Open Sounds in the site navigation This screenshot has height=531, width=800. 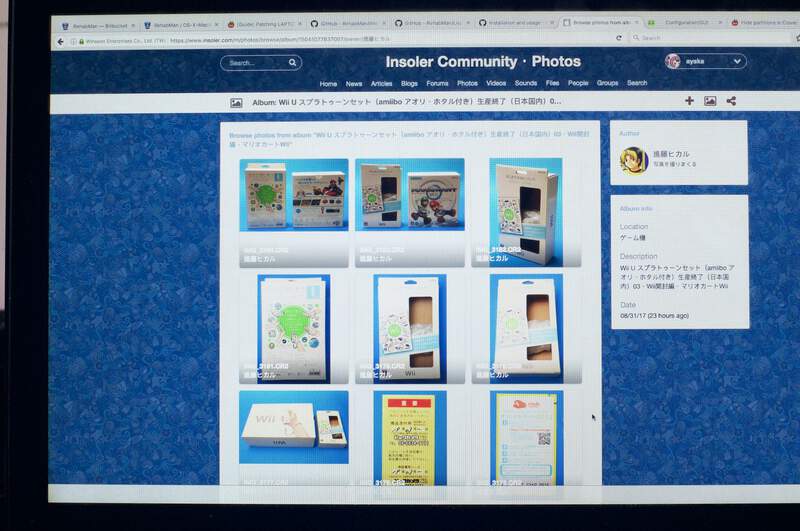[526, 83]
